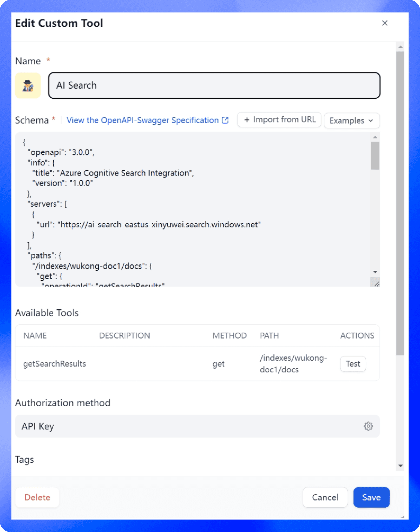The width and height of the screenshot is (420, 532).
Task: Click the schema editor scroll down arrow
Action: [375, 272]
